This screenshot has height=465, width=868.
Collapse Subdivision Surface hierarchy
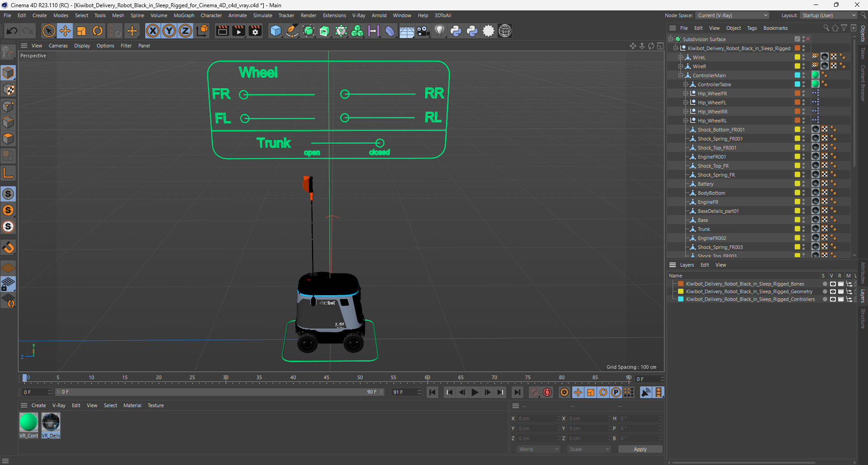[671, 39]
